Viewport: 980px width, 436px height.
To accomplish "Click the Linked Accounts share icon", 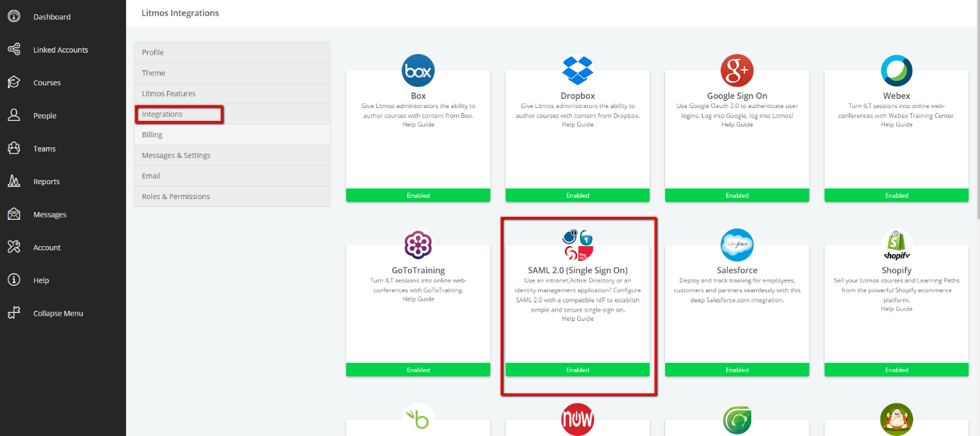I will point(14,50).
